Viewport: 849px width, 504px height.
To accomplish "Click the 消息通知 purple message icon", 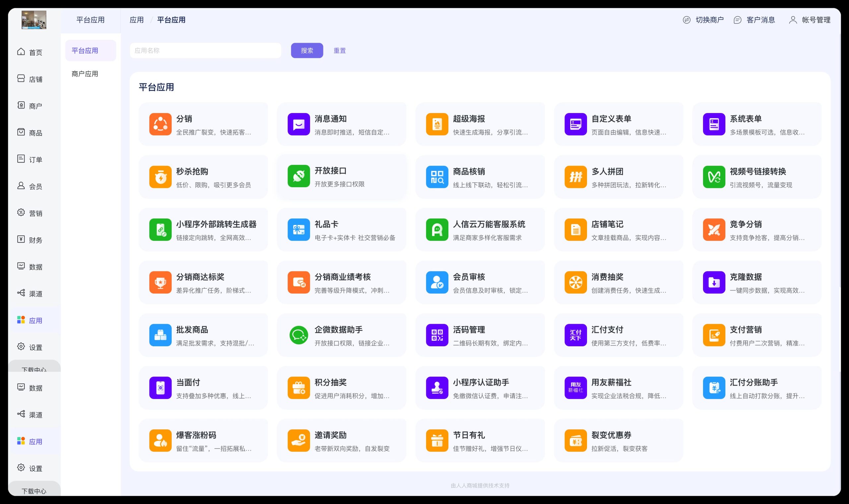I will pos(298,124).
